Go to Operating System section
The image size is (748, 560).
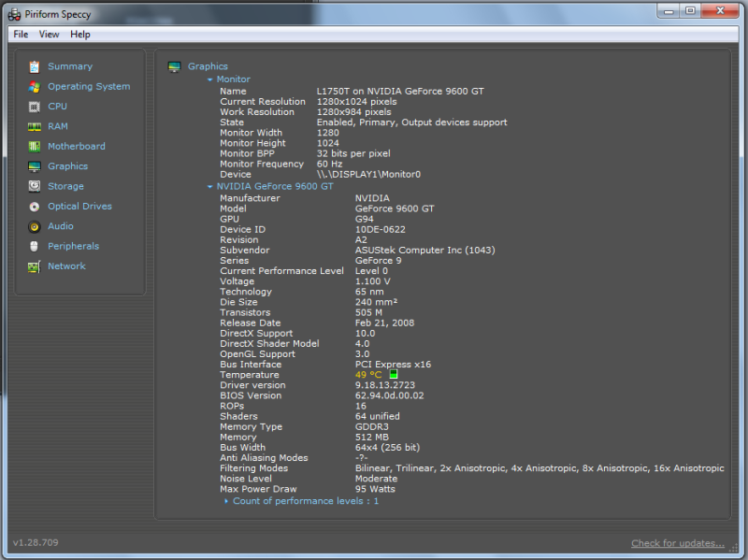(x=89, y=86)
